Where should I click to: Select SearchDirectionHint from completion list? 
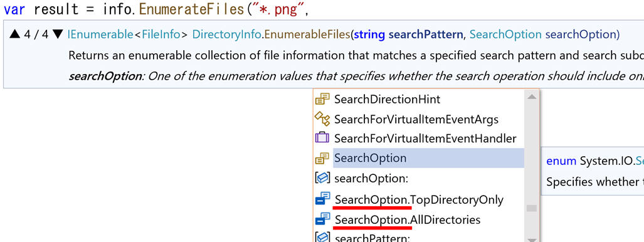pyautogui.click(x=388, y=99)
